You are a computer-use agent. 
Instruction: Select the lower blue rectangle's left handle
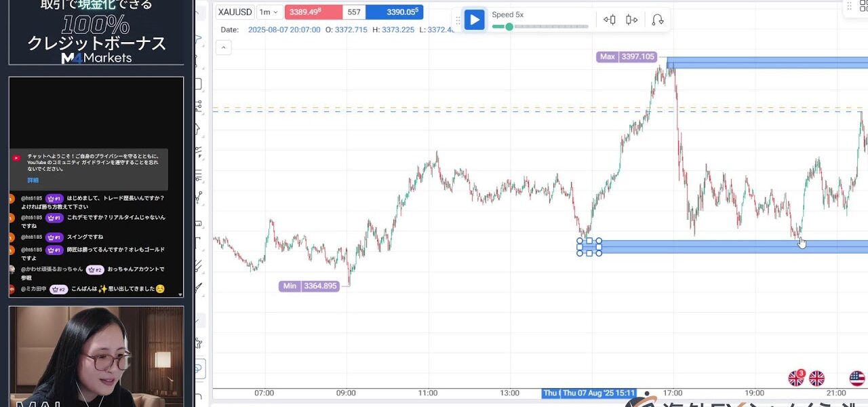(x=580, y=247)
